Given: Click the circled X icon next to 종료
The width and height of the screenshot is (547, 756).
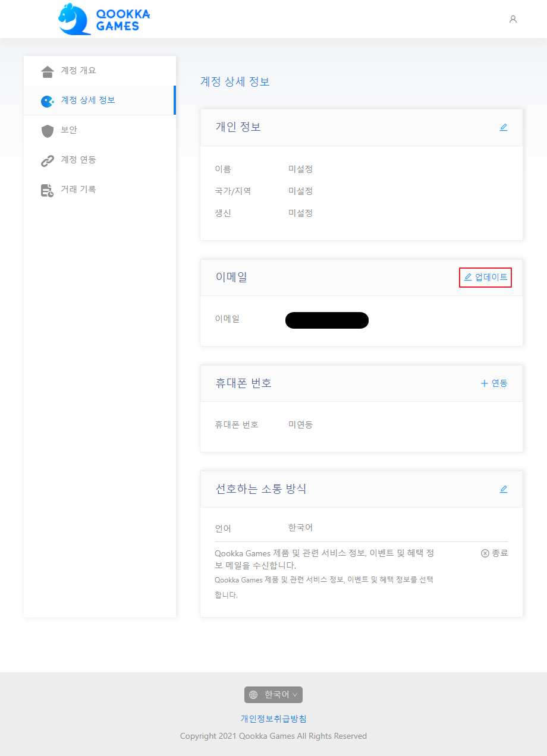Looking at the screenshot, I should [485, 553].
